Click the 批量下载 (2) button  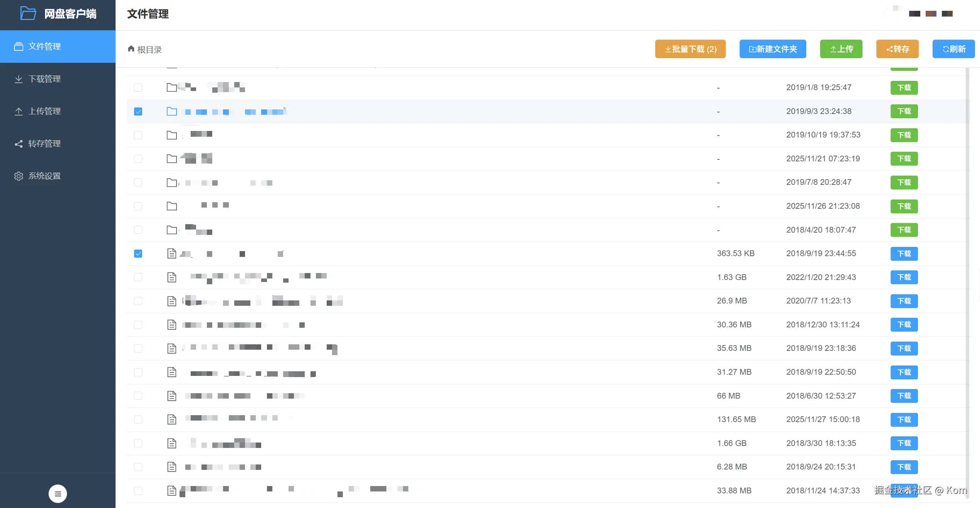pyautogui.click(x=690, y=49)
